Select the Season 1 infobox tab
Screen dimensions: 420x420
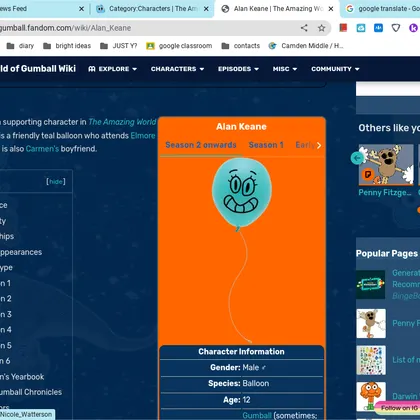point(266,145)
